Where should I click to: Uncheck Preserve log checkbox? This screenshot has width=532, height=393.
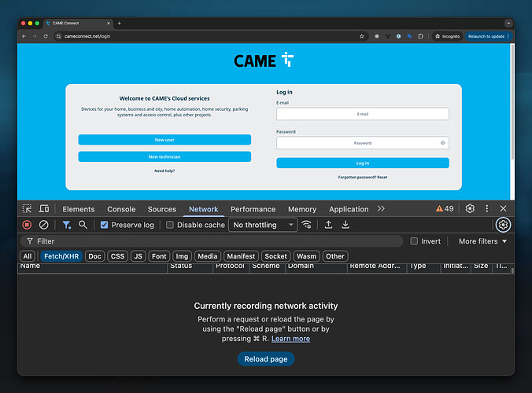coord(104,225)
